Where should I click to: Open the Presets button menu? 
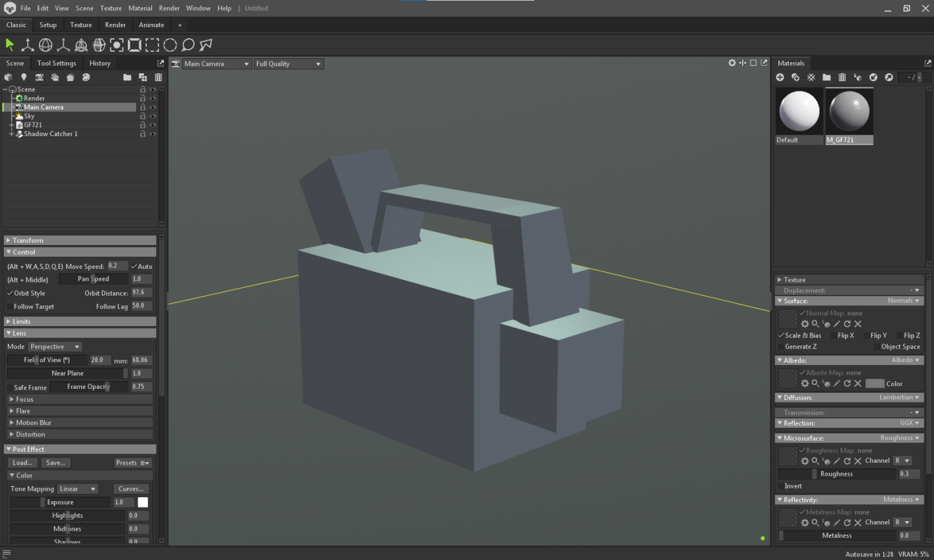[x=133, y=463]
